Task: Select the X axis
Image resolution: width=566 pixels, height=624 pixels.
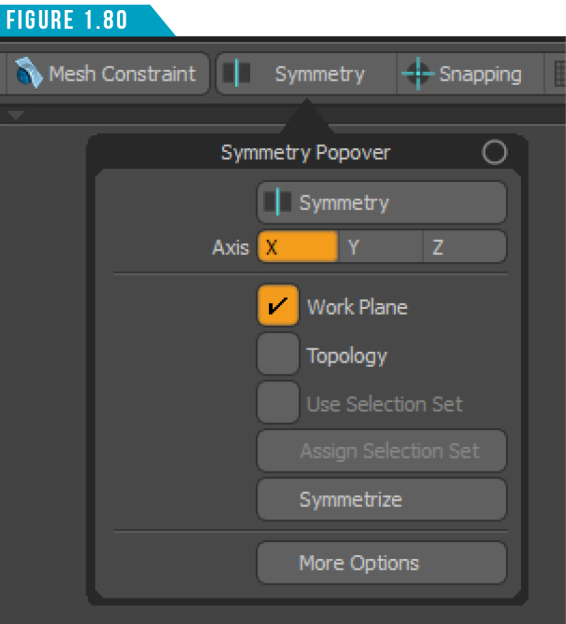Action: [x=298, y=247]
